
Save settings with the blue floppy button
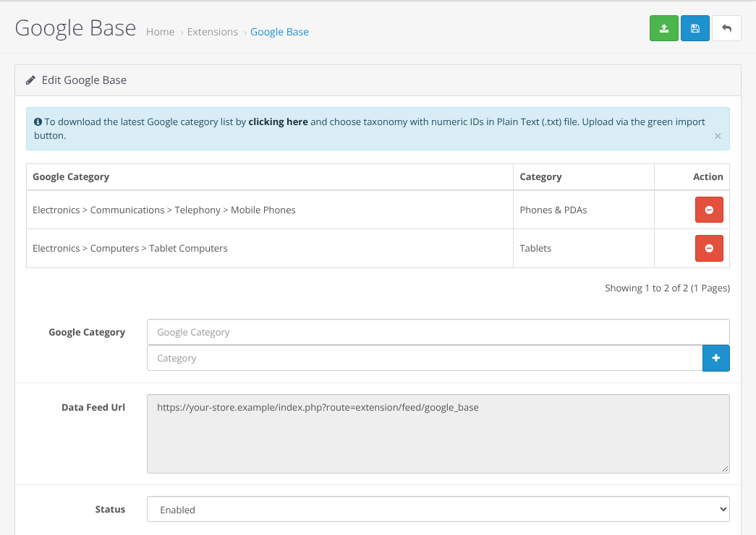[x=695, y=28]
